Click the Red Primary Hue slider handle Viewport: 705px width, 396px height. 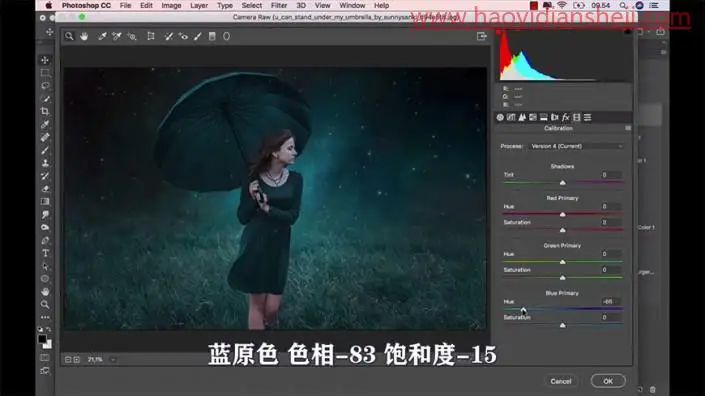click(562, 214)
